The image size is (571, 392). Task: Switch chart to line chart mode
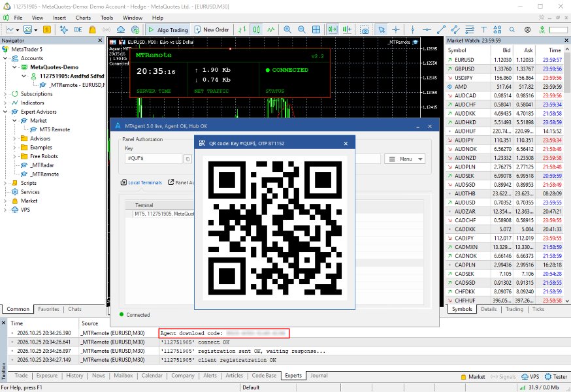click(x=270, y=29)
